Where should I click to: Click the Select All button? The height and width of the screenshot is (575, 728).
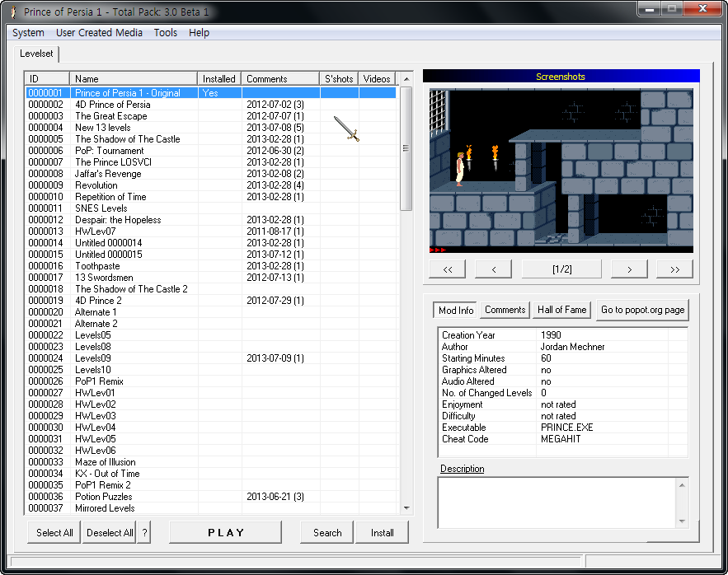tap(54, 532)
